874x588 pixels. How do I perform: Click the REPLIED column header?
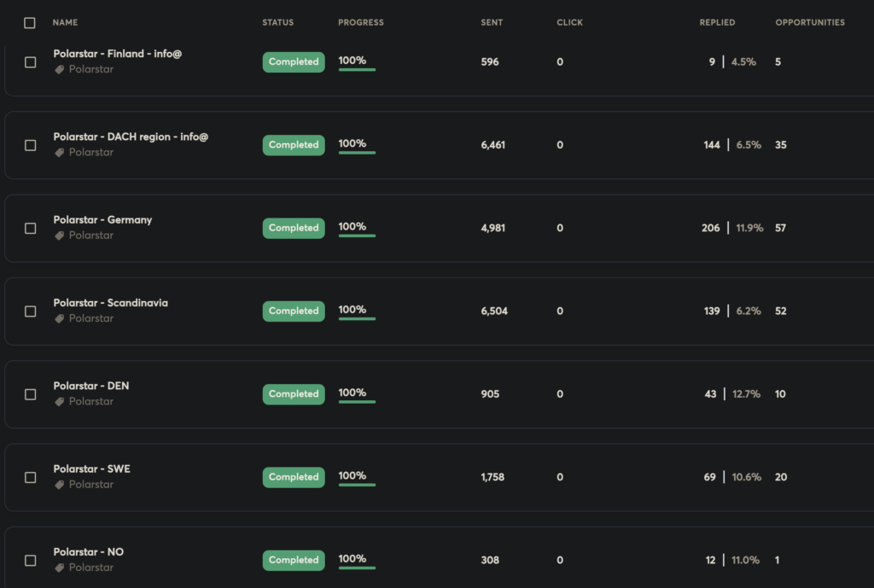[x=717, y=23]
